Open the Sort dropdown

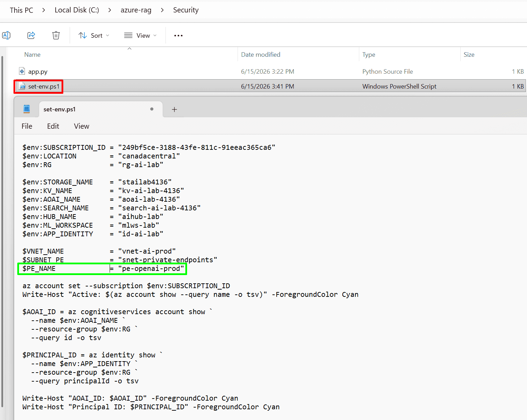(94, 35)
